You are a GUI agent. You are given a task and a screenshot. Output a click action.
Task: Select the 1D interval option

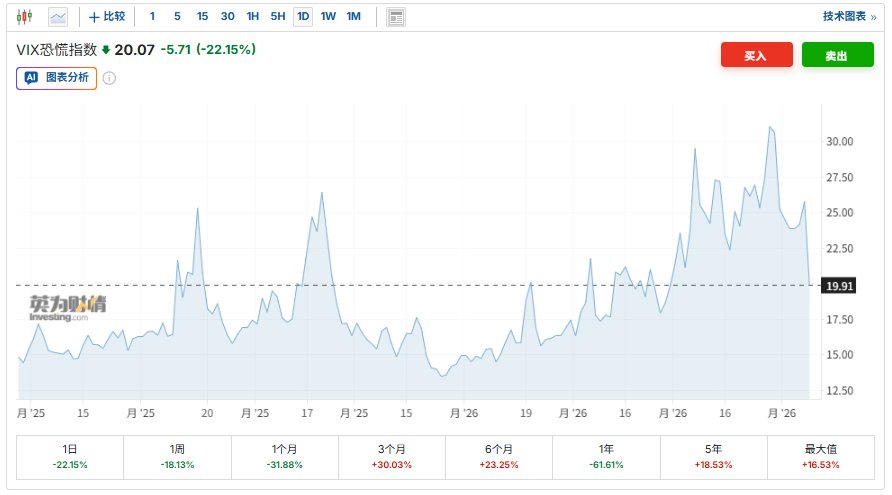click(x=302, y=17)
